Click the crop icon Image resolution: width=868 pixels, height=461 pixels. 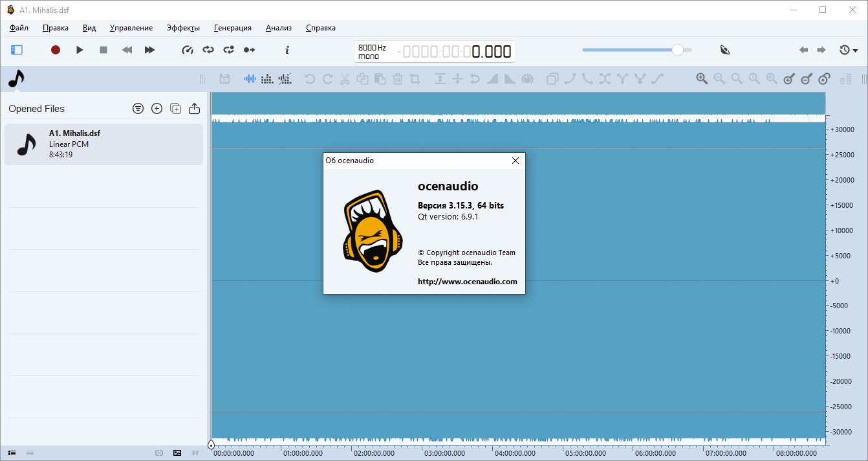pos(415,79)
